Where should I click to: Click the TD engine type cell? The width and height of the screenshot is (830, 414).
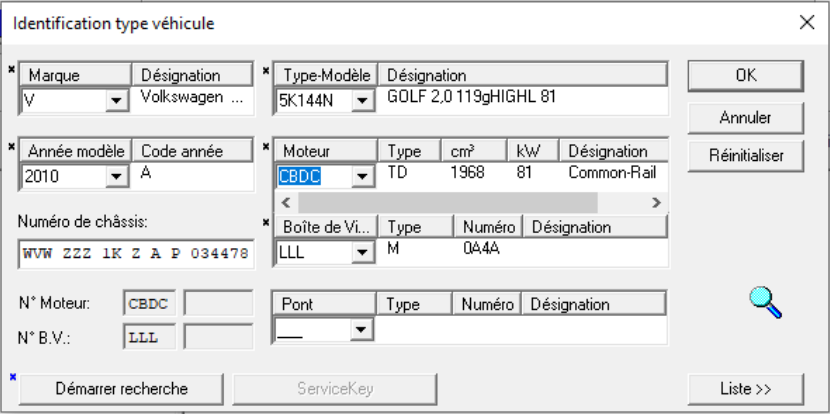[397, 173]
